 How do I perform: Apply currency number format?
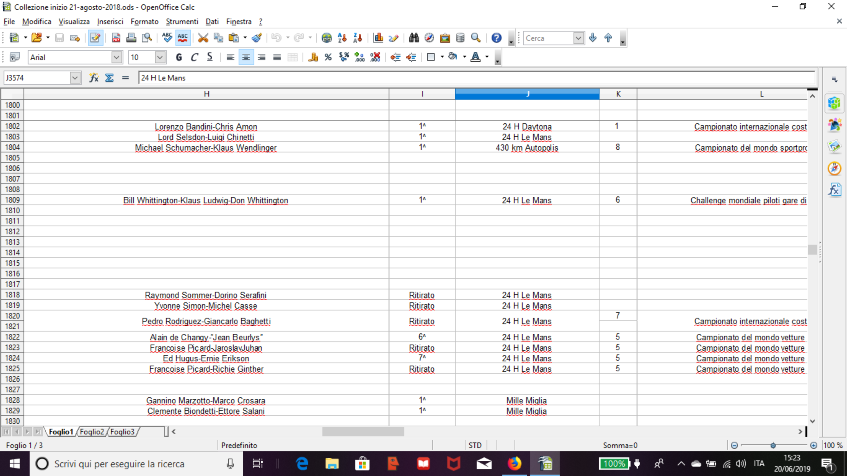tap(313, 57)
